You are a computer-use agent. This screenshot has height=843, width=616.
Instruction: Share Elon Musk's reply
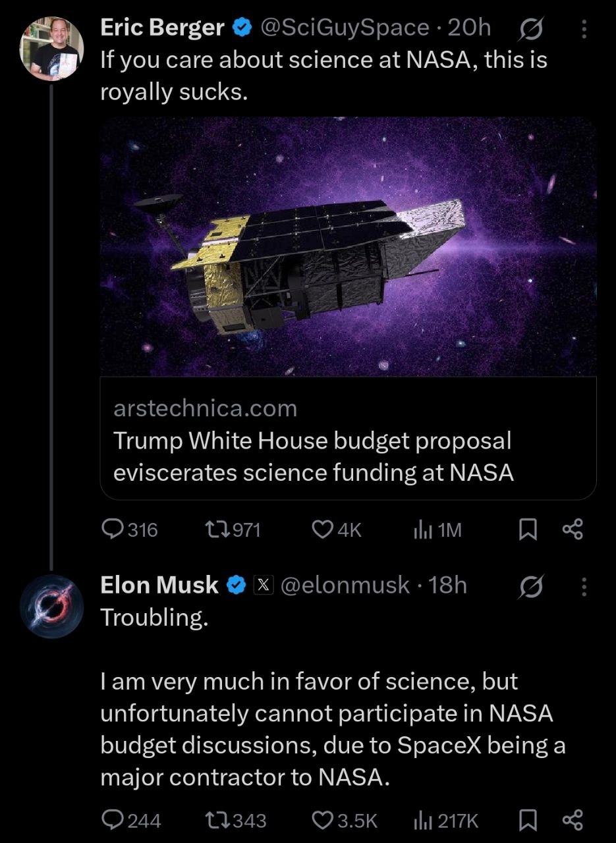point(573,820)
